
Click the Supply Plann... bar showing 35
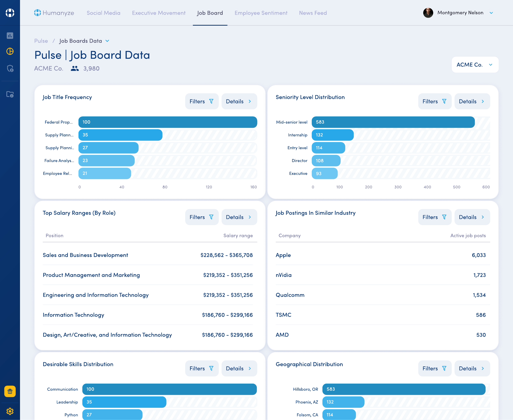click(120, 135)
